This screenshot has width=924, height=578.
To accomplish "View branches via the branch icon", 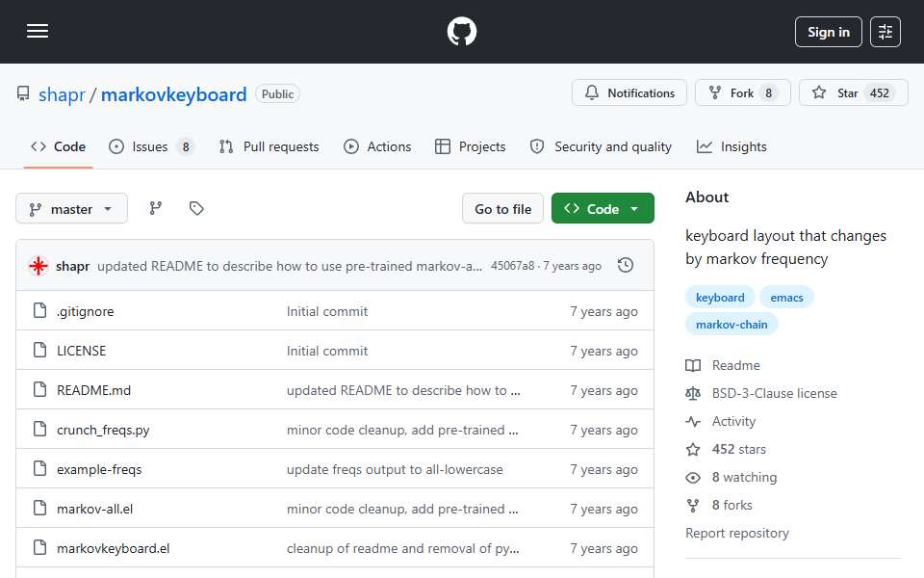I will 156,208.
